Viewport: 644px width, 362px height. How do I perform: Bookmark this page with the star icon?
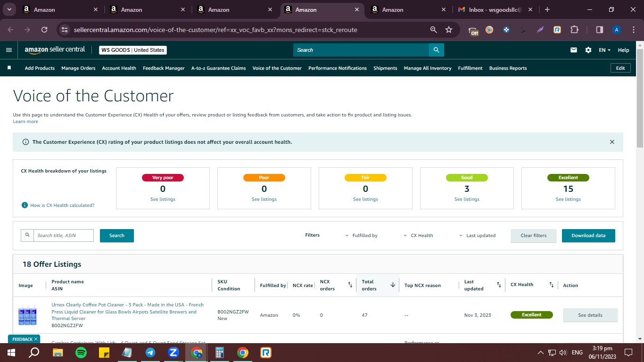tap(449, 30)
